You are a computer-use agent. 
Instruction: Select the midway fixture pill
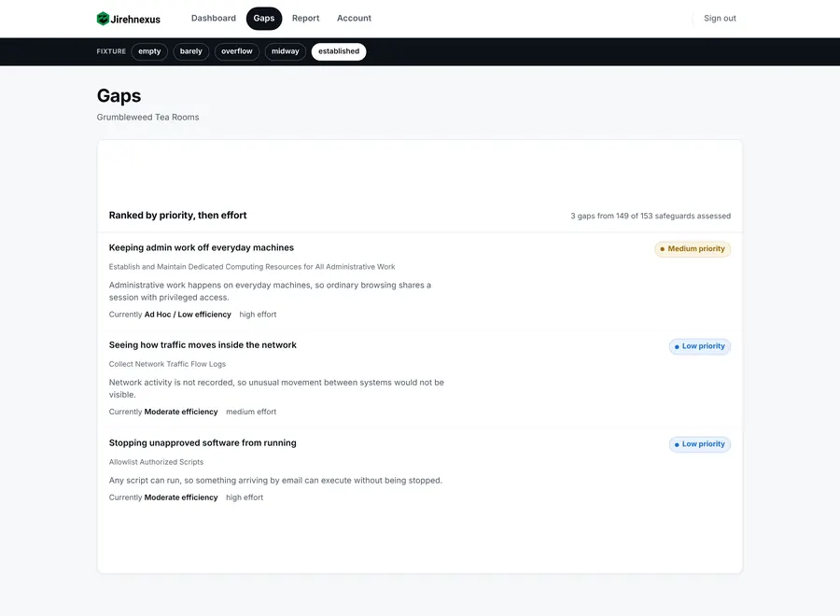pyautogui.click(x=285, y=51)
